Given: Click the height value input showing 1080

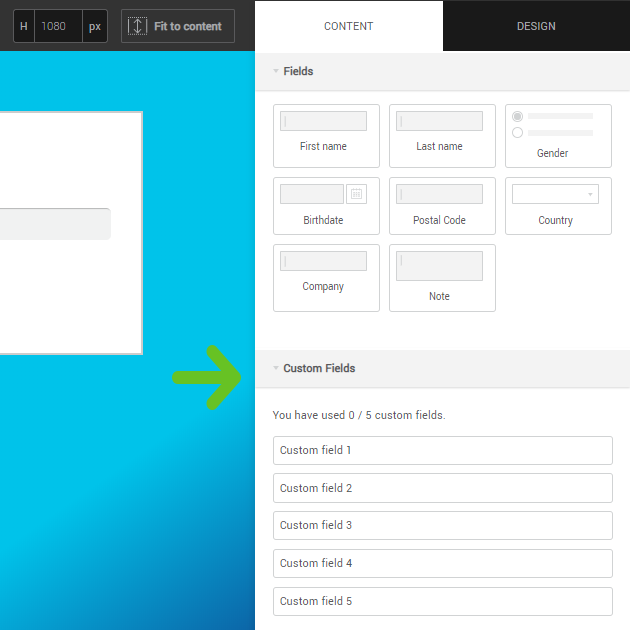Looking at the screenshot, I should (x=57, y=26).
